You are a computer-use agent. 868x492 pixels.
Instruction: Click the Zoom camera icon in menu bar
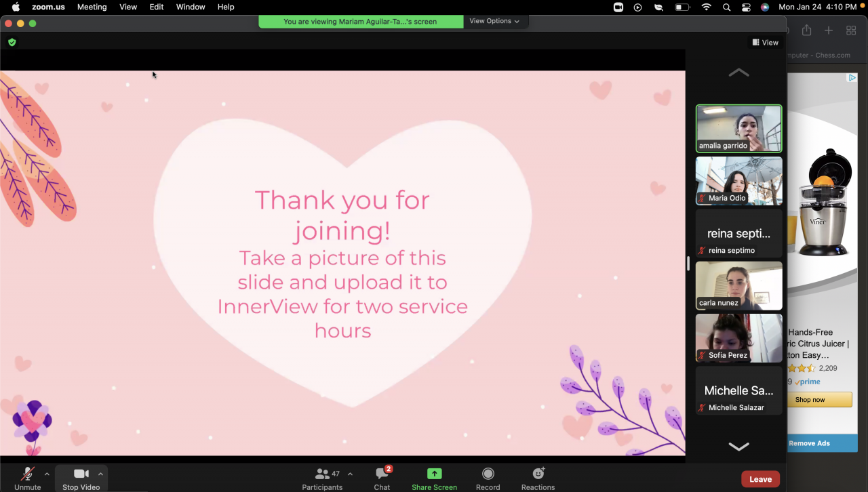(618, 7)
